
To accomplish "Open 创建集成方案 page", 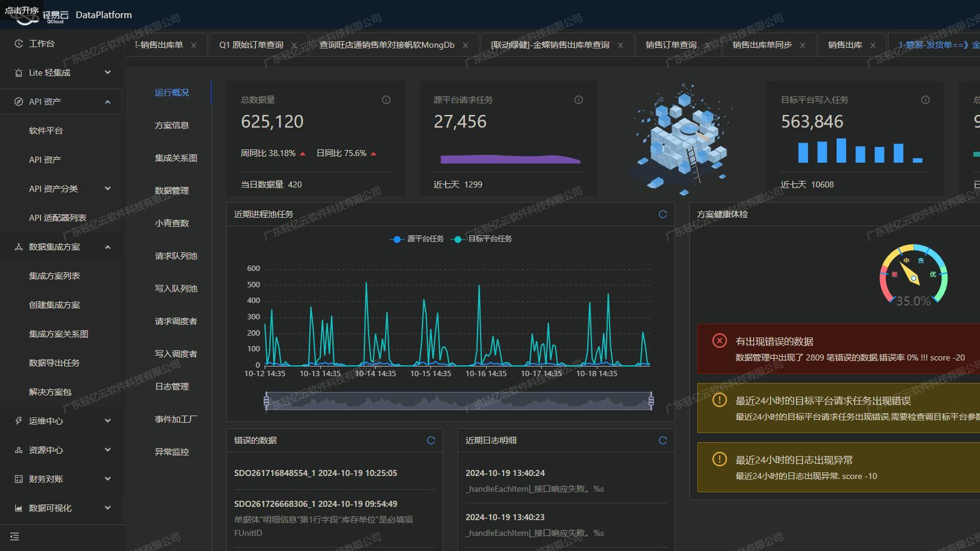I will click(54, 305).
